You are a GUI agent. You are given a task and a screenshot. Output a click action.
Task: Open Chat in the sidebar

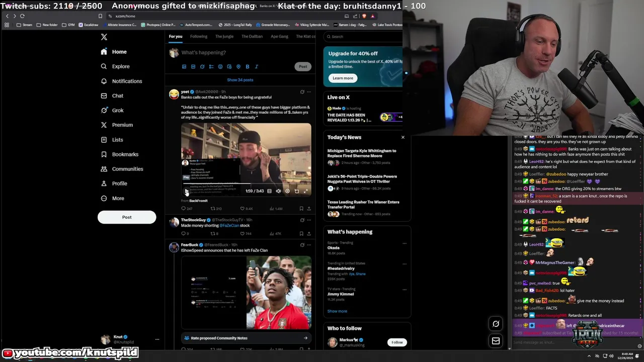[x=112, y=96]
